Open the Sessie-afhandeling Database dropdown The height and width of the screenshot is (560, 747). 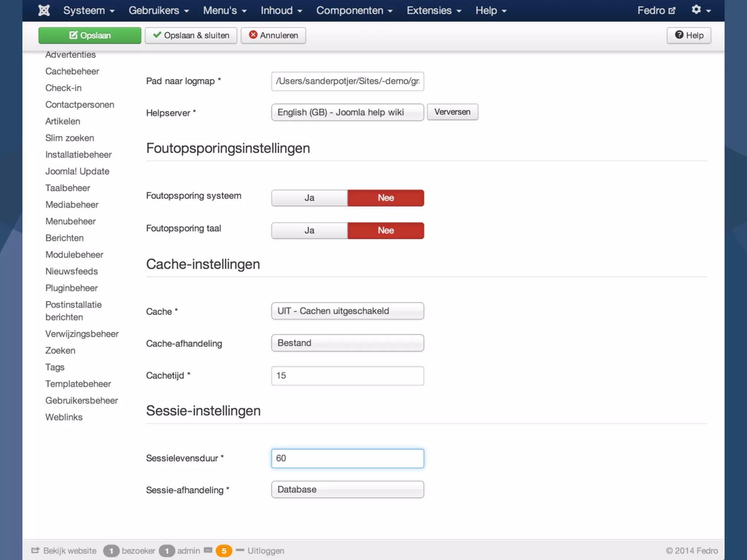347,489
